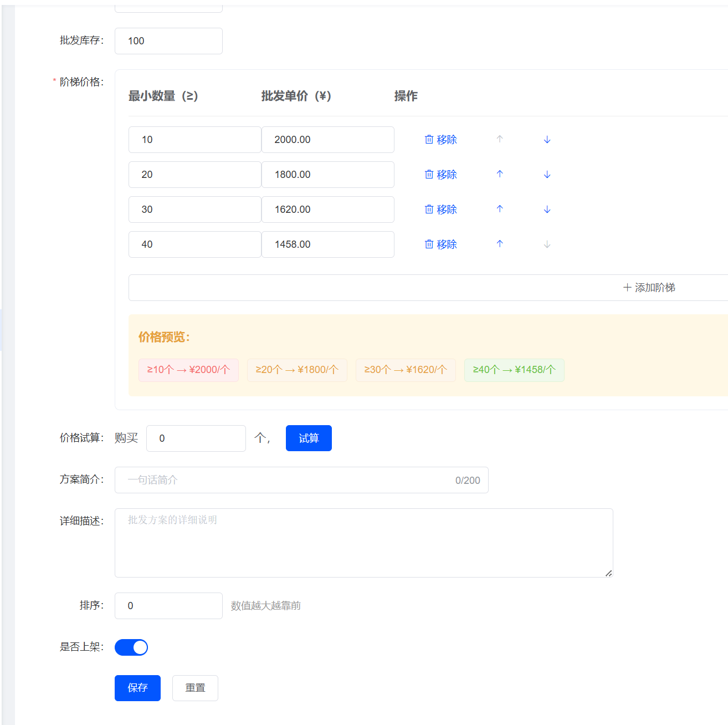Select the 排序 sort number field
The image size is (728, 725).
click(x=168, y=606)
